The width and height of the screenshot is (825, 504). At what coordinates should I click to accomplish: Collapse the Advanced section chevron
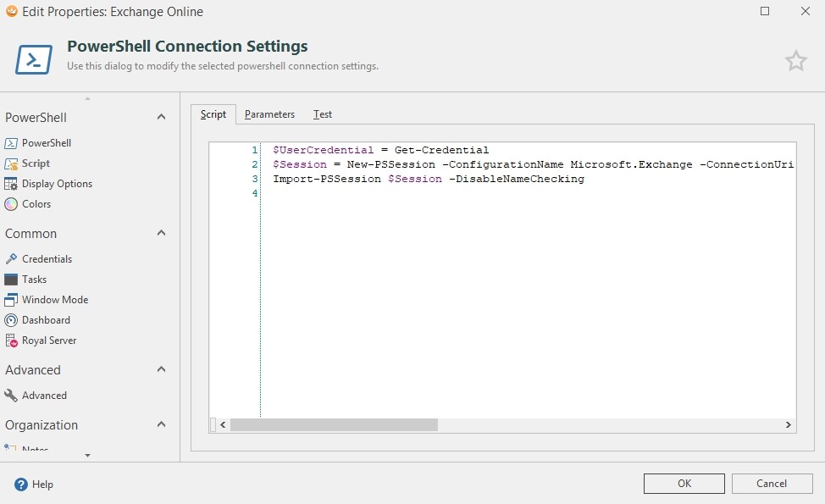pos(161,369)
